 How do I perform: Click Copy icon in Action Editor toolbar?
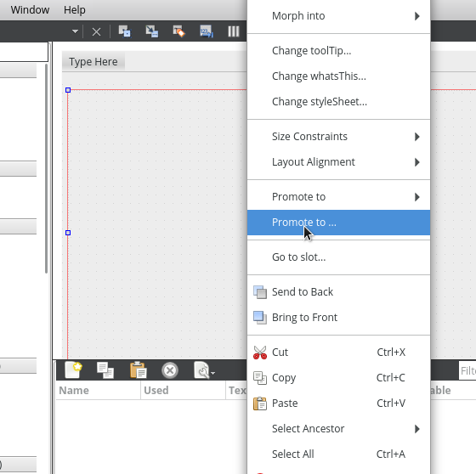tap(105, 370)
